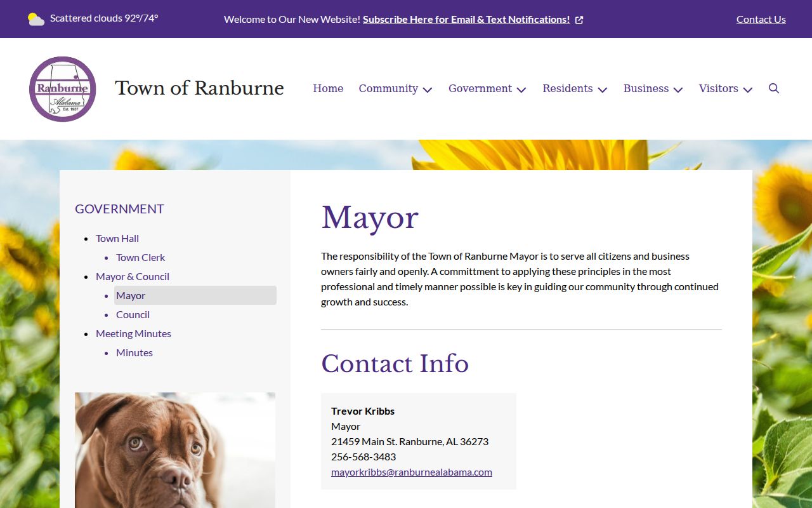Open Town Hall in the sidebar

(117, 238)
